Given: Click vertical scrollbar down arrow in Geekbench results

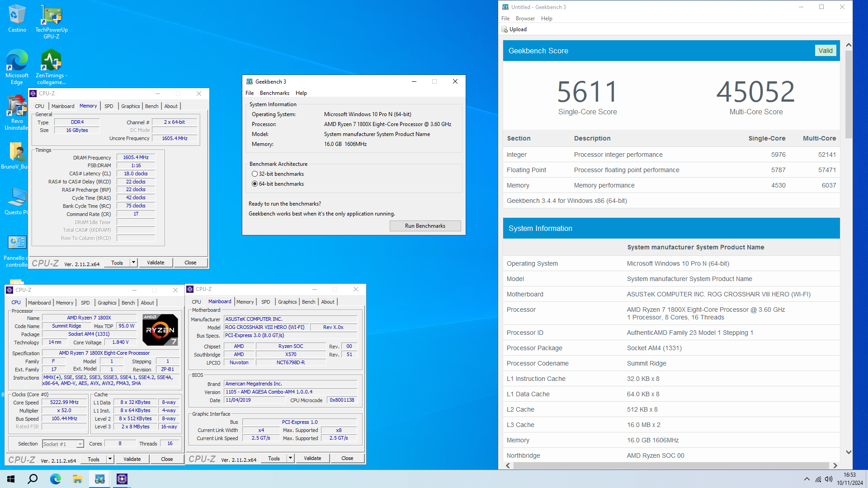Looking at the screenshot, I should (x=849, y=452).
